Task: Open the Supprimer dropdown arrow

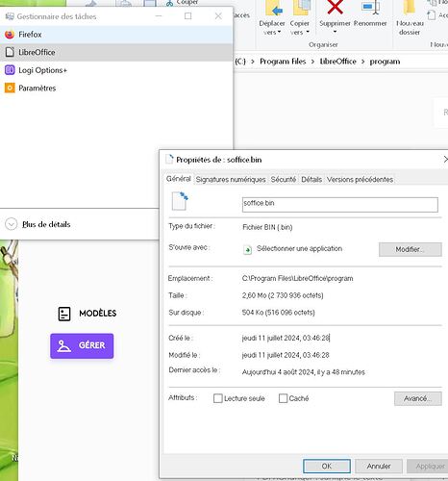Action: pyautogui.click(x=335, y=32)
